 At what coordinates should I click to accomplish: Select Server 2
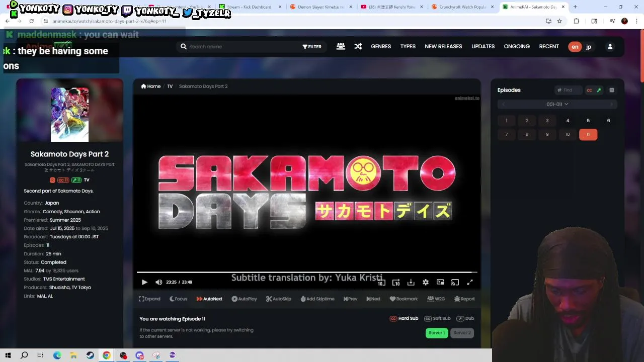[462, 333]
